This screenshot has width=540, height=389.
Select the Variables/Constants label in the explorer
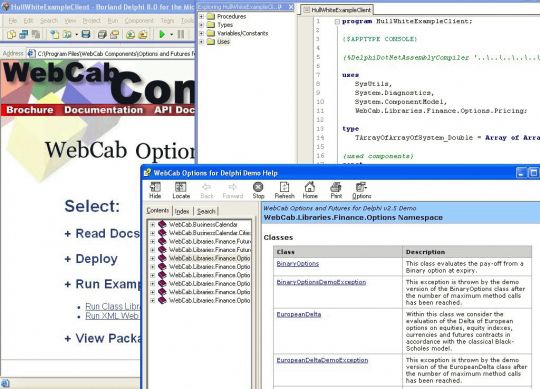tap(242, 33)
